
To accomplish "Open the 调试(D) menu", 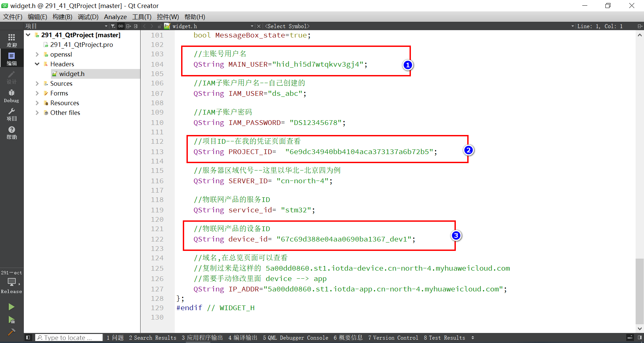I will point(88,17).
